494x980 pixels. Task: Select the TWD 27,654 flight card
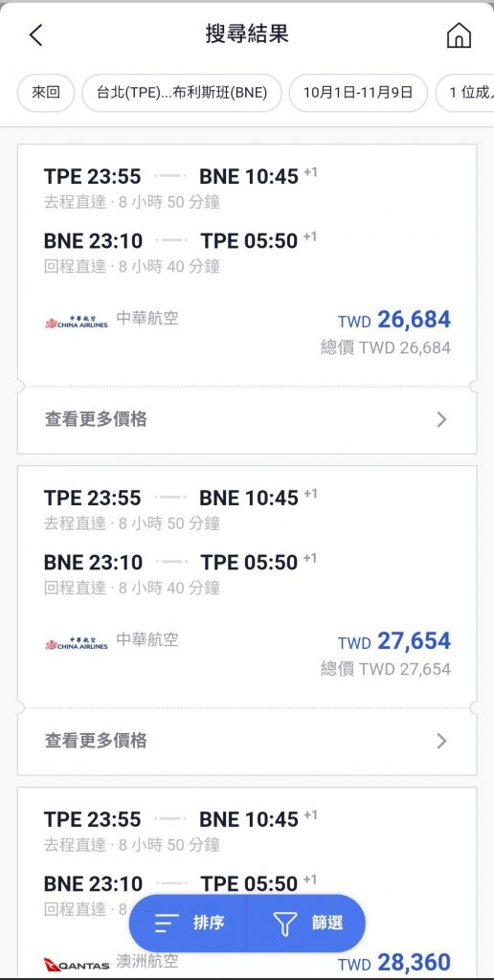coord(247,587)
